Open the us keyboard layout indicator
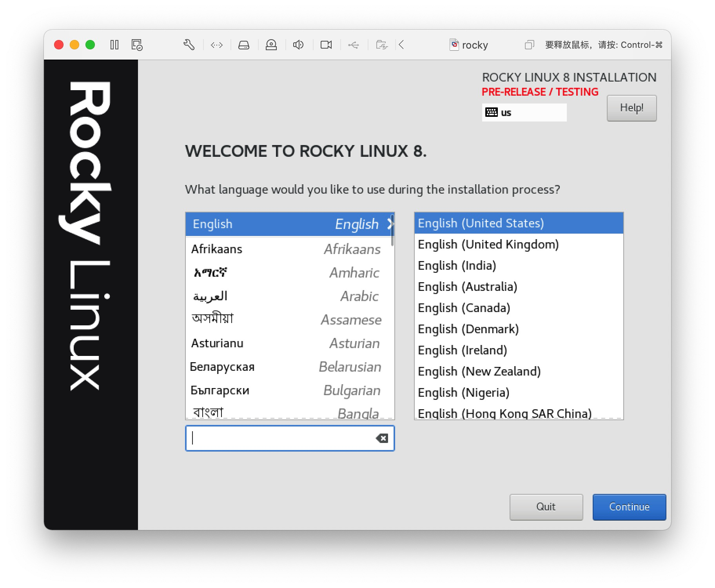715x588 pixels. pos(524,113)
